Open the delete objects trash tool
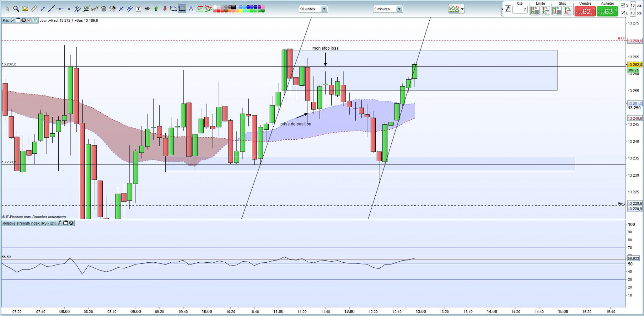 click(x=104, y=9)
